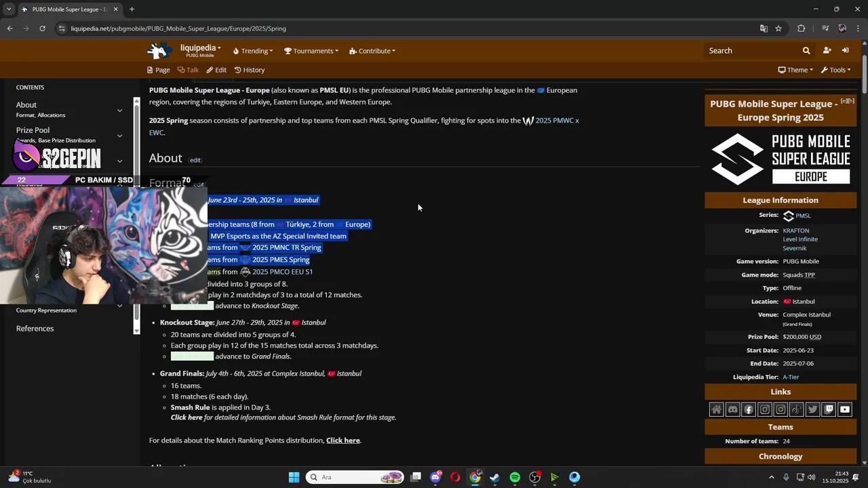
Task: Click the Liquipedia search magnifier icon
Action: point(806,51)
